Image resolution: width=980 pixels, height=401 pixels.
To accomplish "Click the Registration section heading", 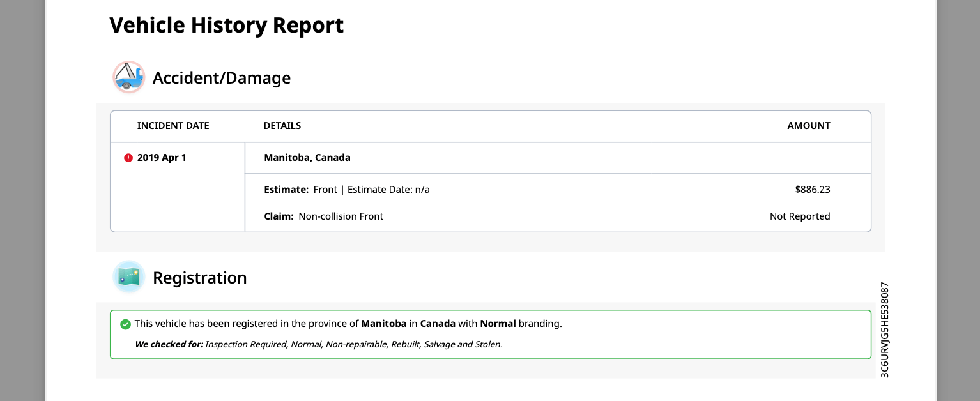I will coord(200,278).
